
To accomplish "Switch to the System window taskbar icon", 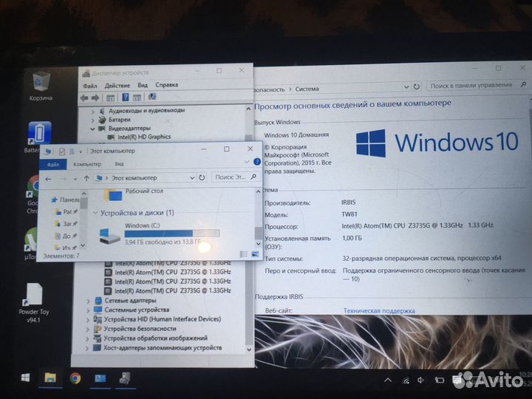I will tap(100, 378).
